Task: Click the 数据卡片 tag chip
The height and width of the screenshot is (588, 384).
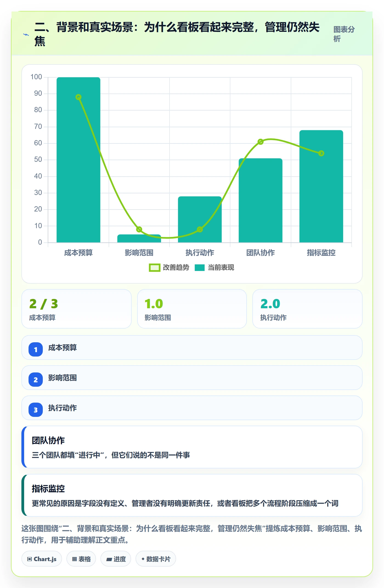Action: (x=156, y=559)
